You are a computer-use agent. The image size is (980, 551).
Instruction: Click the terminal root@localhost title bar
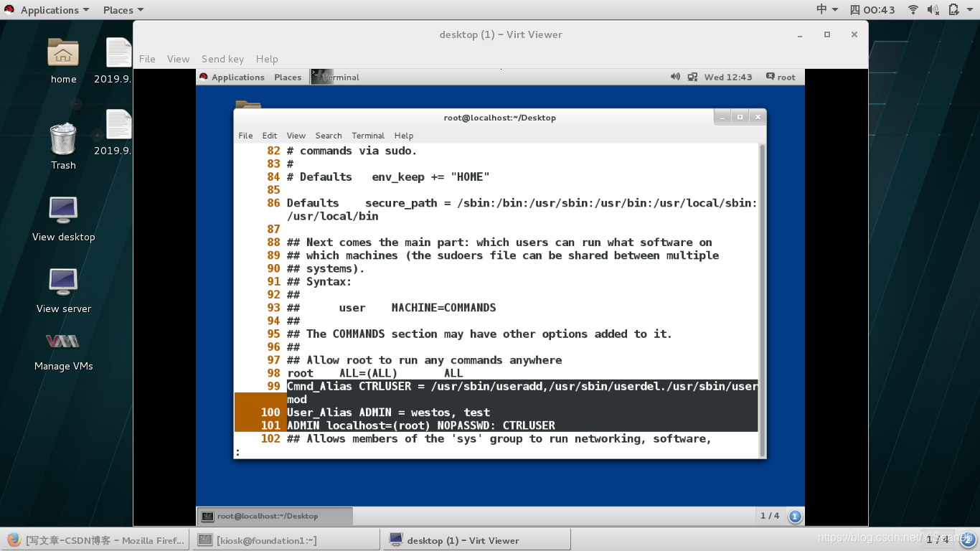click(500, 118)
